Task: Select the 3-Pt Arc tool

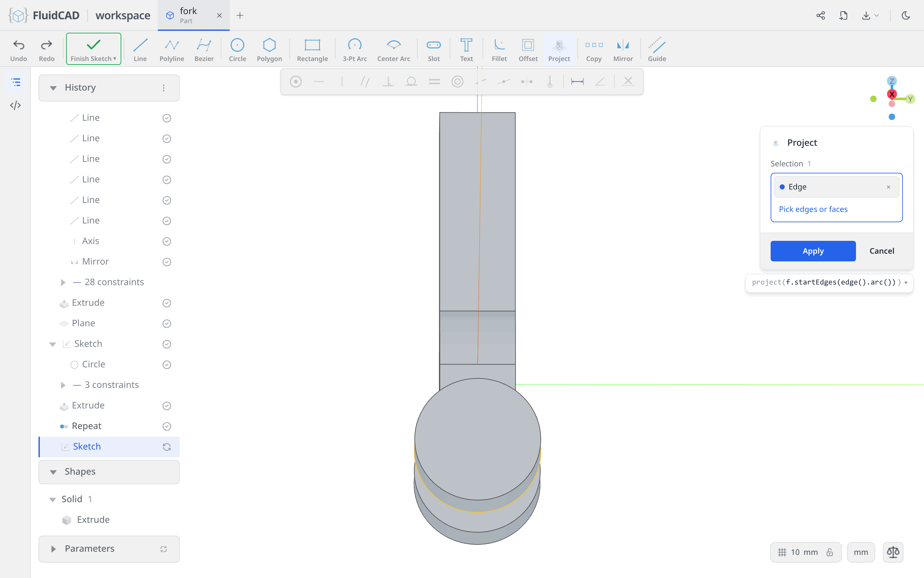Action: click(354, 49)
